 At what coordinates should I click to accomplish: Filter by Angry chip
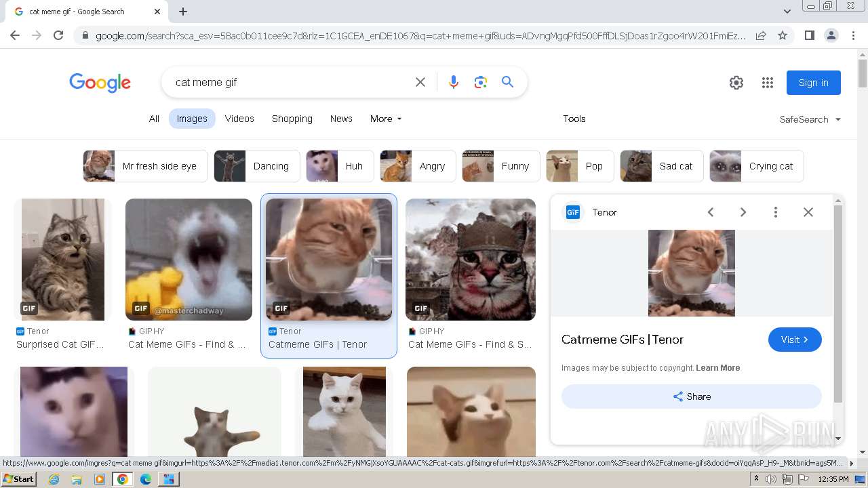418,166
